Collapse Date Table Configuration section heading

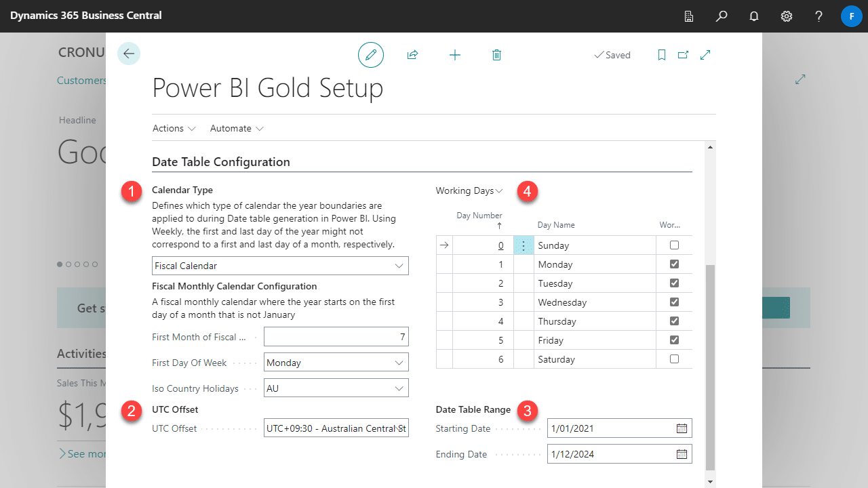click(x=221, y=162)
